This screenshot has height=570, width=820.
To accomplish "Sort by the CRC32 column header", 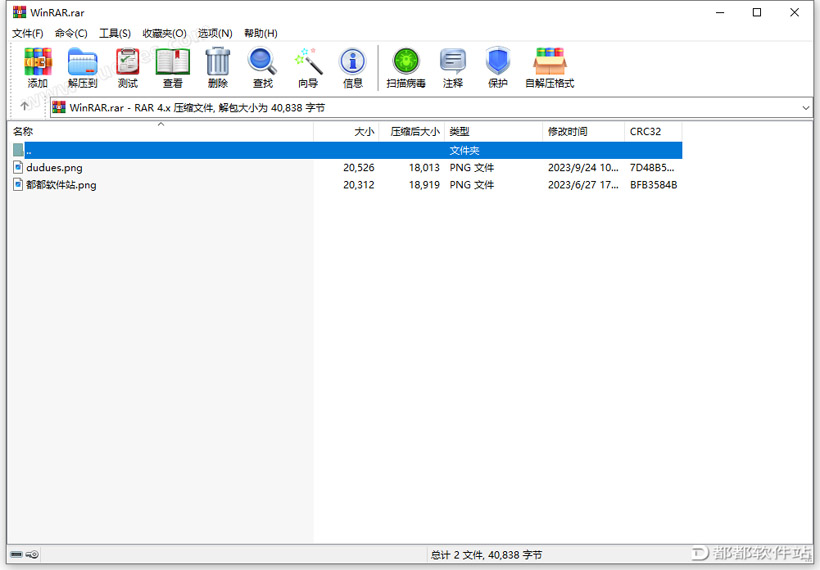I will tap(653, 131).
